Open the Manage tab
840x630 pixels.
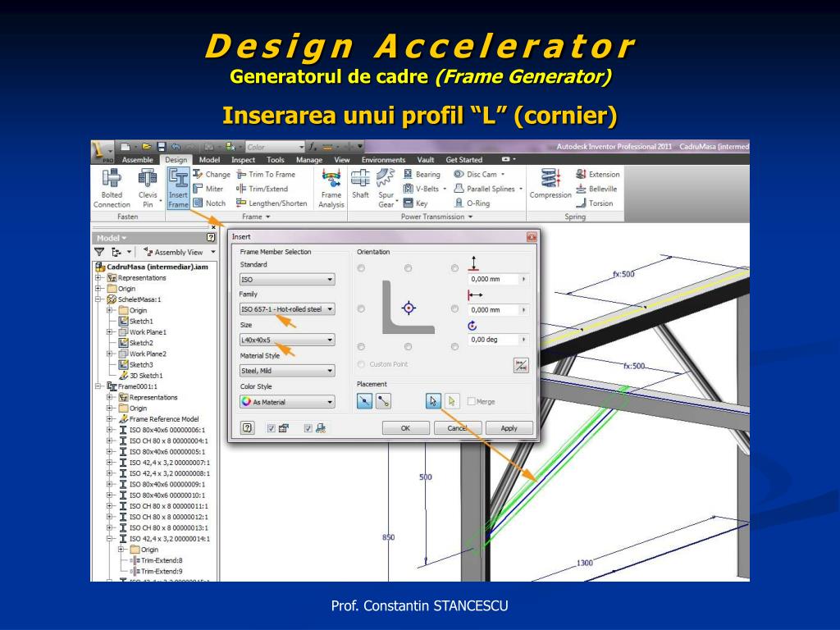[309, 160]
